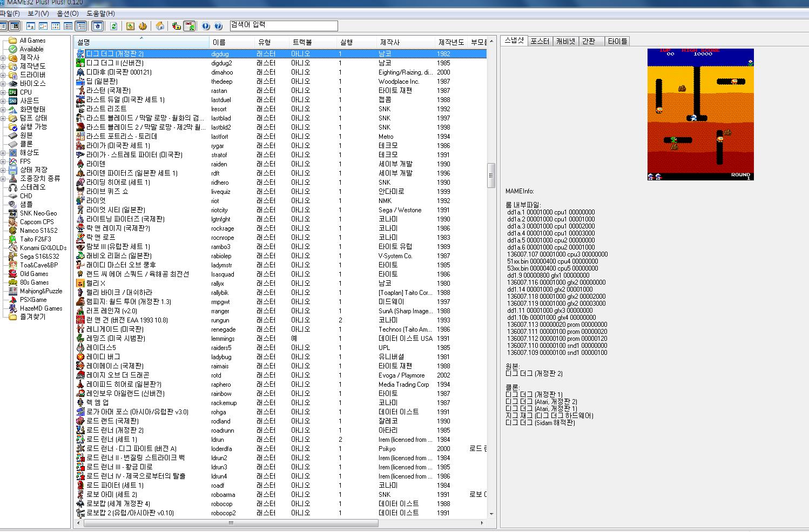Image resolution: width=809 pixels, height=532 pixels.
Task: Switch to small icons view mode
Action: [43, 26]
